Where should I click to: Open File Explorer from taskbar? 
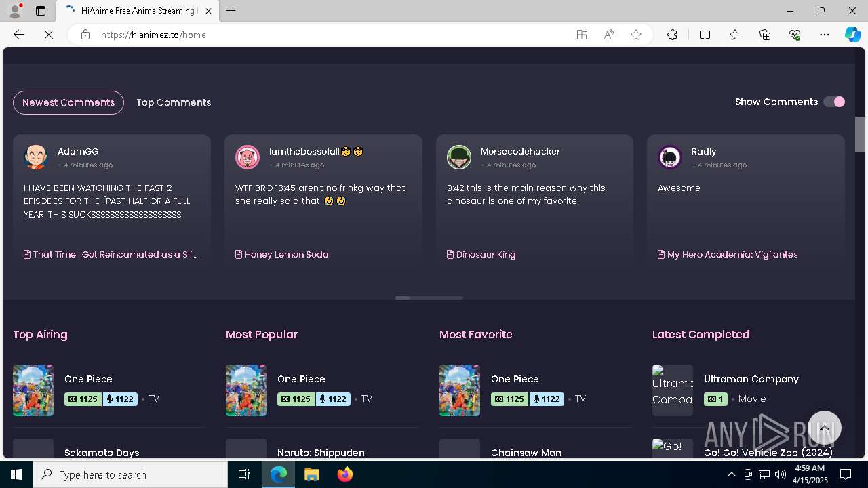[x=312, y=474]
